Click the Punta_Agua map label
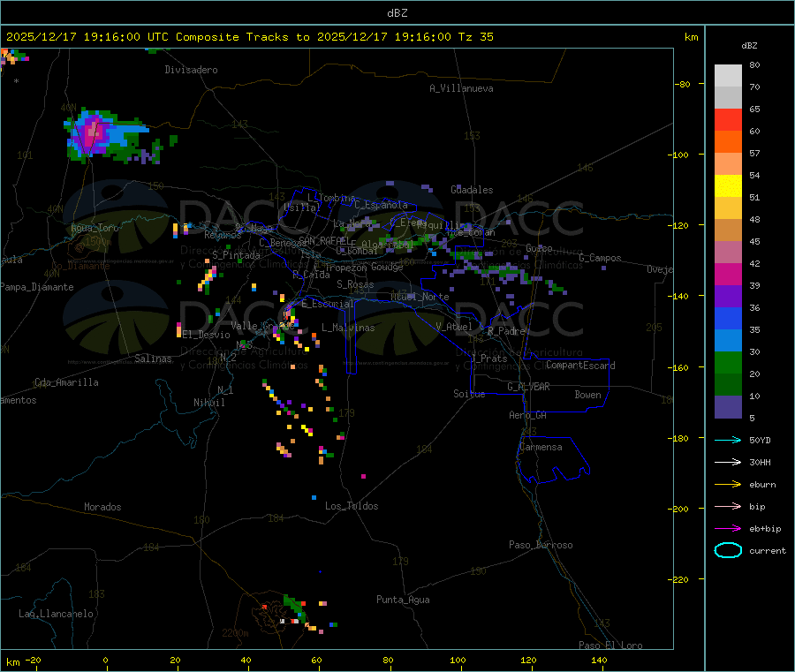Screen dimensions: 795x672 pyautogui.click(x=403, y=600)
